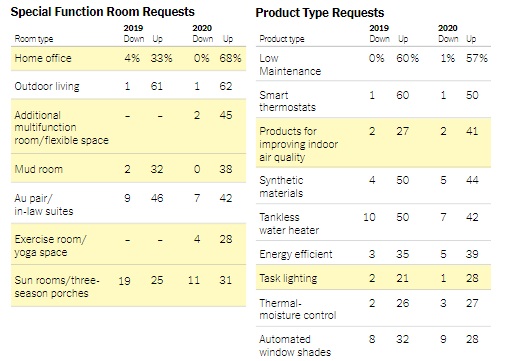Select the Au pair/in-law suites label
The width and height of the screenshot is (505, 361).
click(44, 205)
